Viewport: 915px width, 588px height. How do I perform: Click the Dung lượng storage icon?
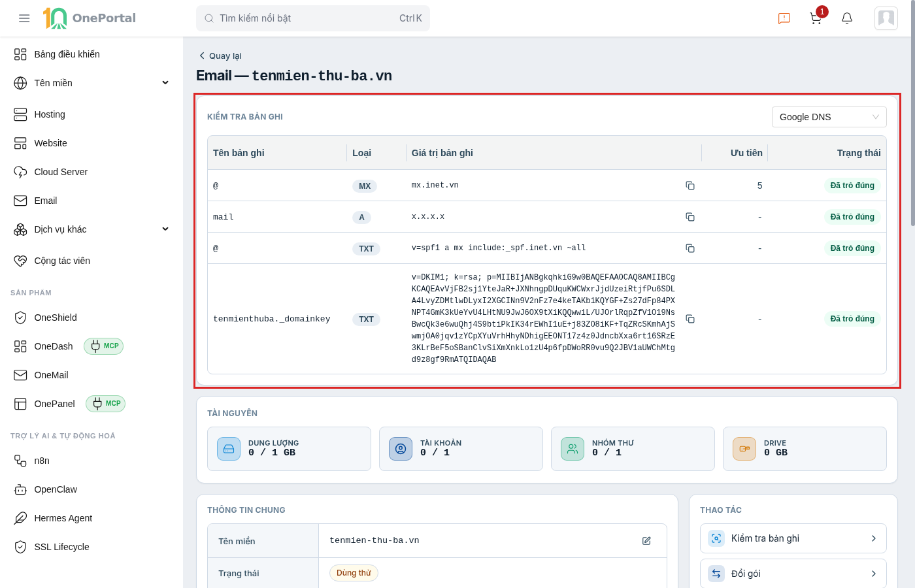point(229,449)
